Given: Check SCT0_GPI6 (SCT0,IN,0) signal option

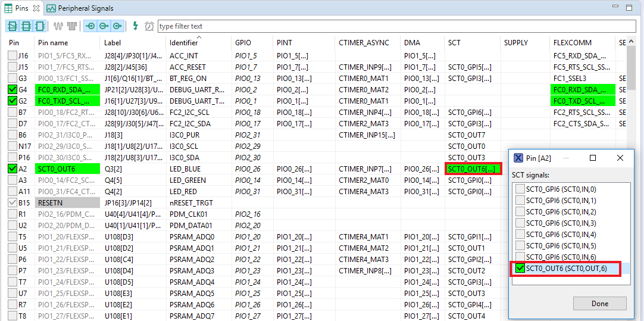Looking at the screenshot, I should [x=520, y=189].
